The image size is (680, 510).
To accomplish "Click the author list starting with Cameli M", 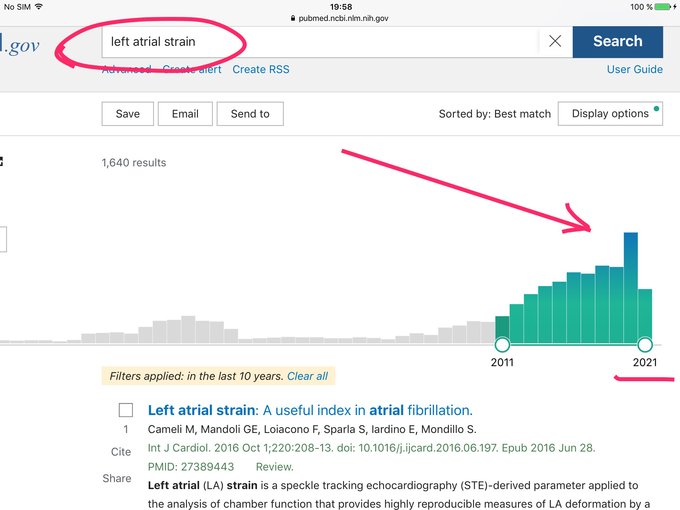I will [x=312, y=429].
